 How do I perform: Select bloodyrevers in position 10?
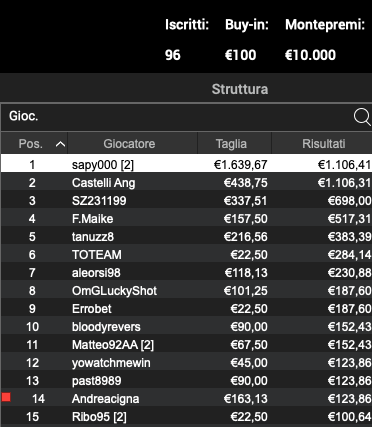pyautogui.click(x=186, y=326)
